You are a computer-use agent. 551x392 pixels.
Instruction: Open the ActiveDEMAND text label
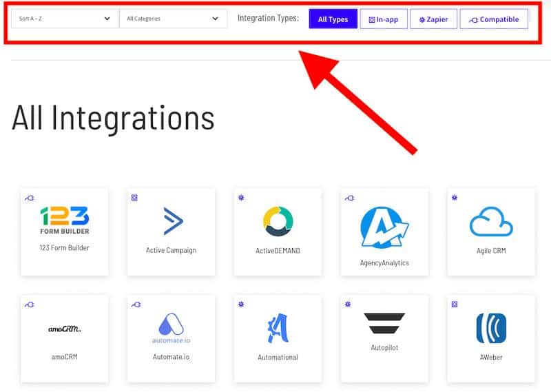pyautogui.click(x=278, y=251)
